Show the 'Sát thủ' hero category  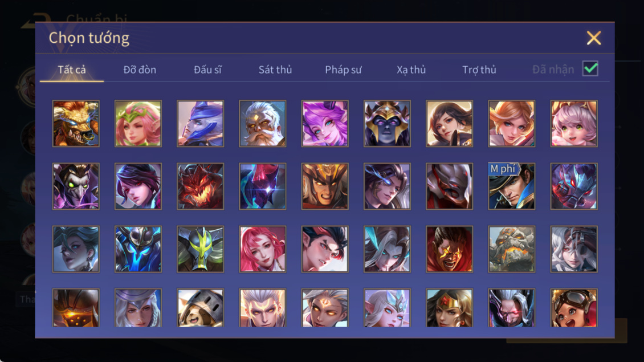[x=275, y=70]
